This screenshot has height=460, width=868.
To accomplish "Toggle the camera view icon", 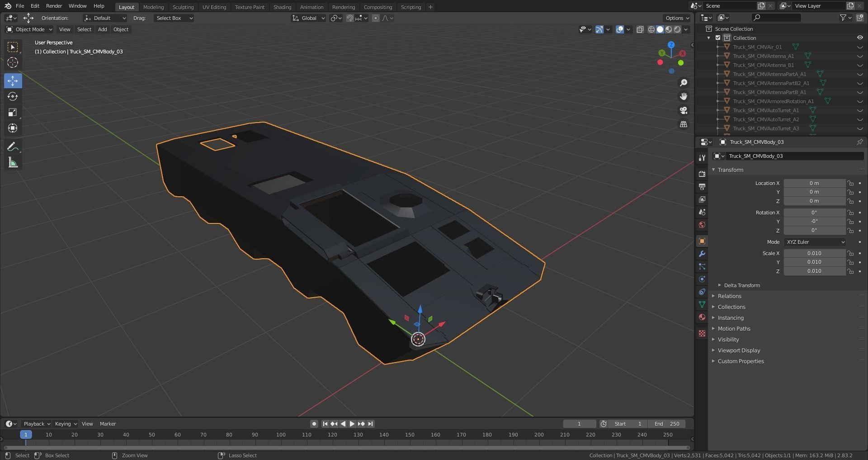I will [684, 110].
